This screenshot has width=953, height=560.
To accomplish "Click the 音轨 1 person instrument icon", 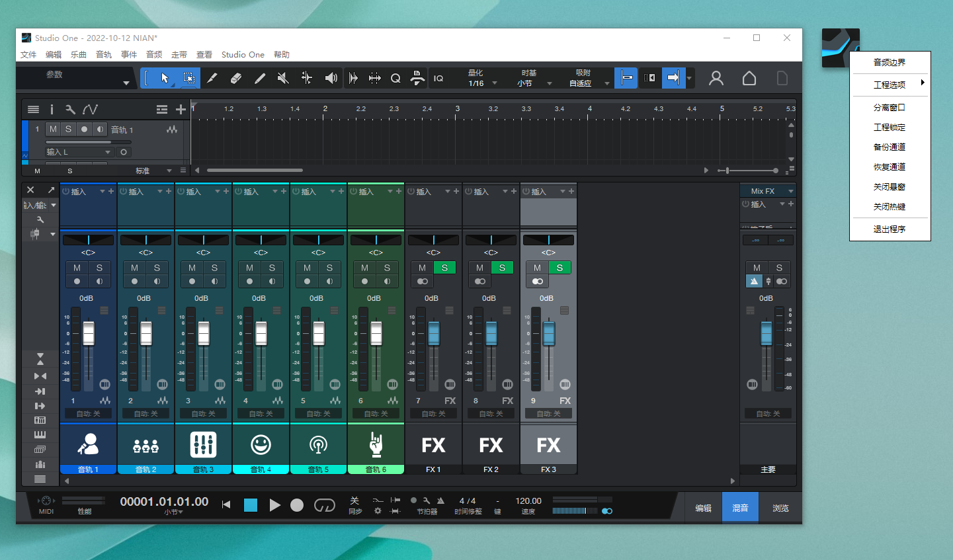I will tap(88, 444).
